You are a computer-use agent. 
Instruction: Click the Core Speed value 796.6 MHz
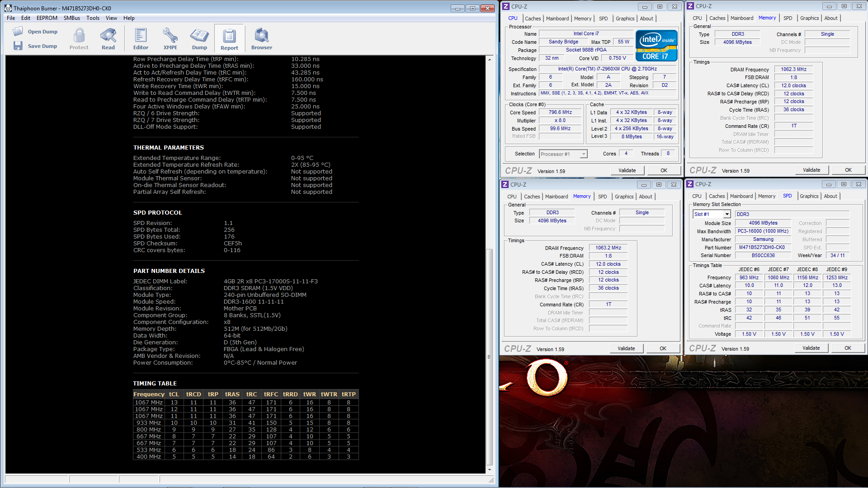point(560,113)
